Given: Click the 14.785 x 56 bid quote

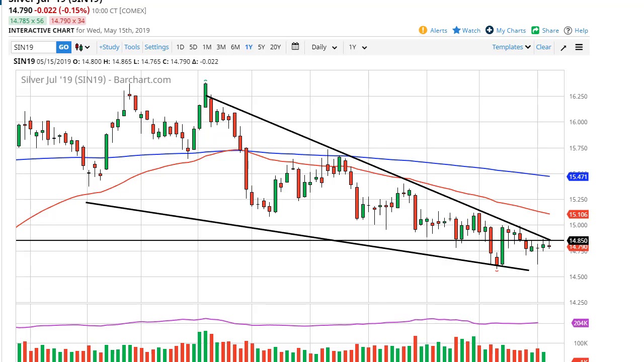Looking at the screenshot, I should click(x=26, y=21).
